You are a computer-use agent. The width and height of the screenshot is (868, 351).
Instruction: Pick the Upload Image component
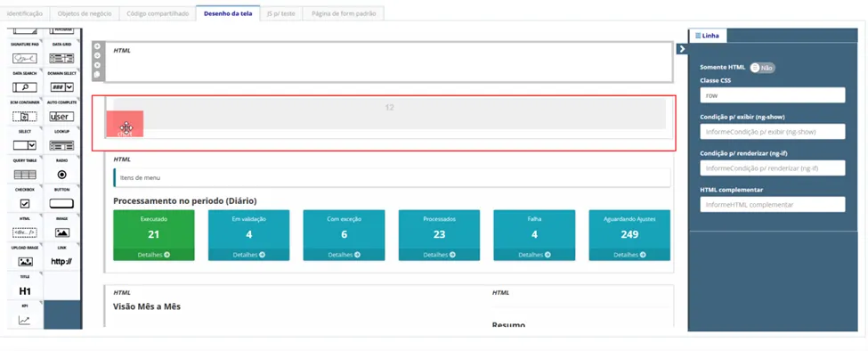24,257
